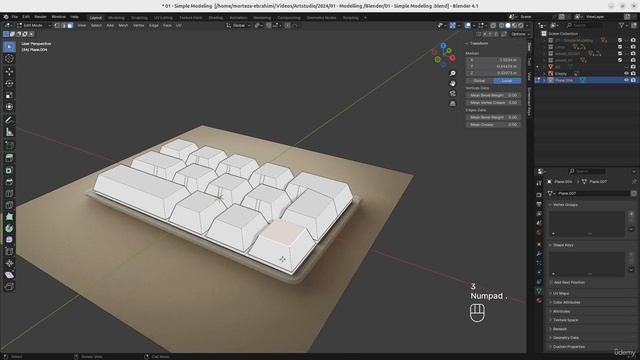The height and width of the screenshot is (360, 640).
Task: Open the Render menu
Action: 40,17
